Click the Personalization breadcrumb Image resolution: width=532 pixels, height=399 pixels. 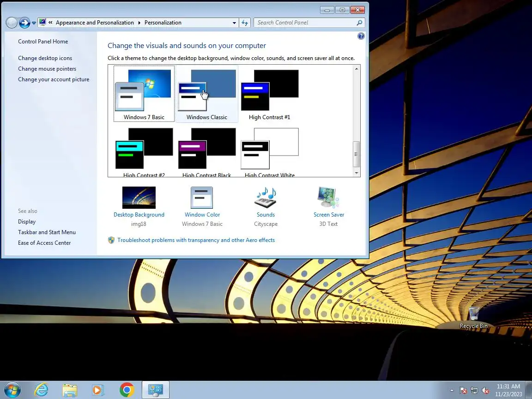coord(163,22)
